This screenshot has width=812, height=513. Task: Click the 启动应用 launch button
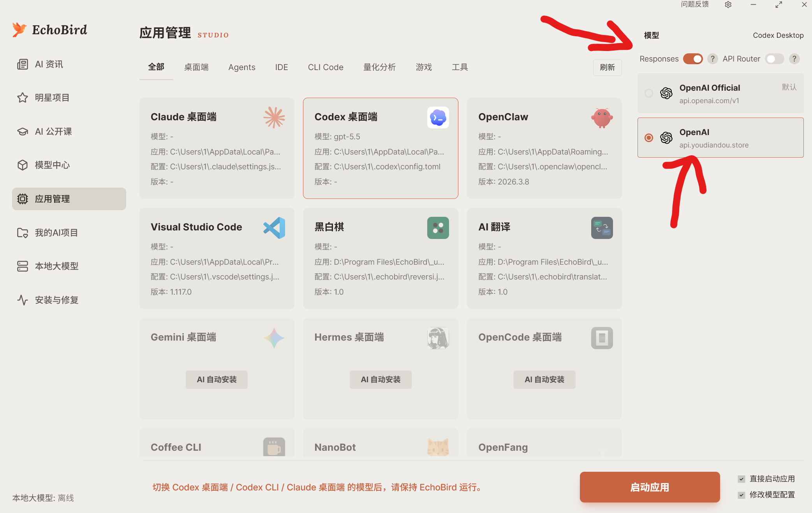(650, 487)
